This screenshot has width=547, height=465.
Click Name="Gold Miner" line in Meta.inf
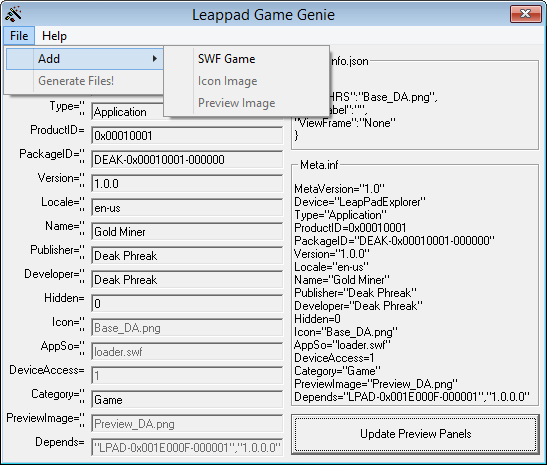click(x=342, y=280)
